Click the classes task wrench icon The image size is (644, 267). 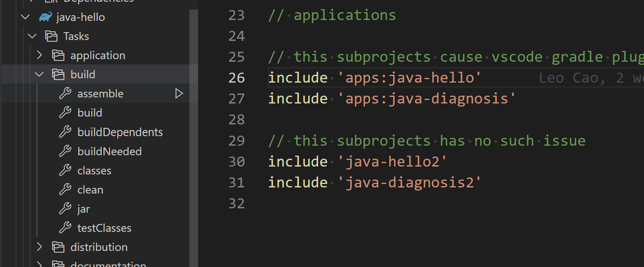[x=65, y=170]
